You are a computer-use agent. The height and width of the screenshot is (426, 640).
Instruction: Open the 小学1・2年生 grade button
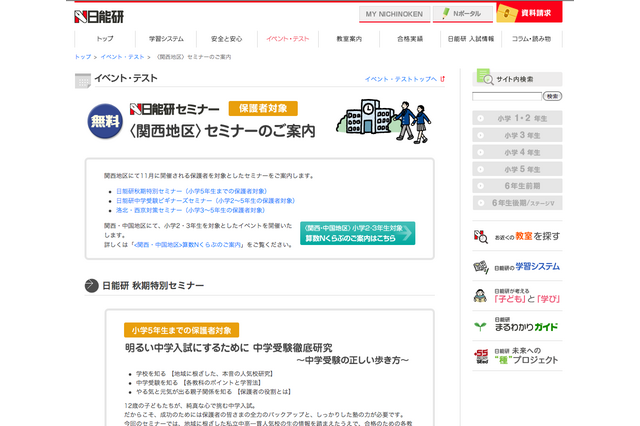(x=517, y=118)
